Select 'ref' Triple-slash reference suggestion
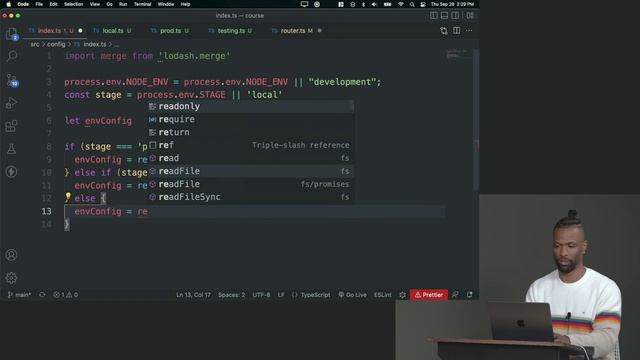Viewport: 640px width, 360px height. (x=250, y=145)
